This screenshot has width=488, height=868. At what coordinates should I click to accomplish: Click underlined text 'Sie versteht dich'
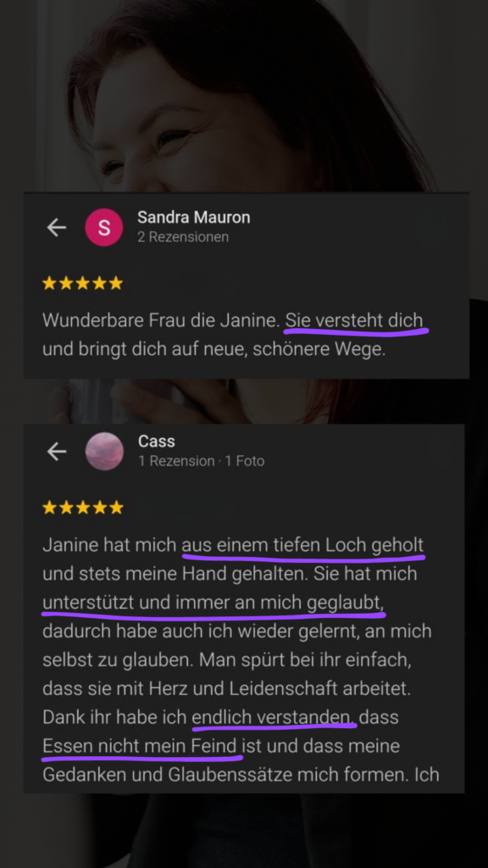click(354, 320)
